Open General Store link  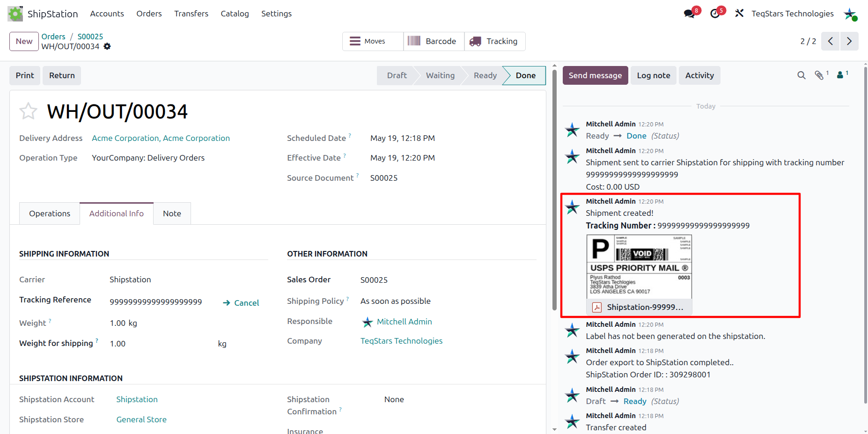141,419
